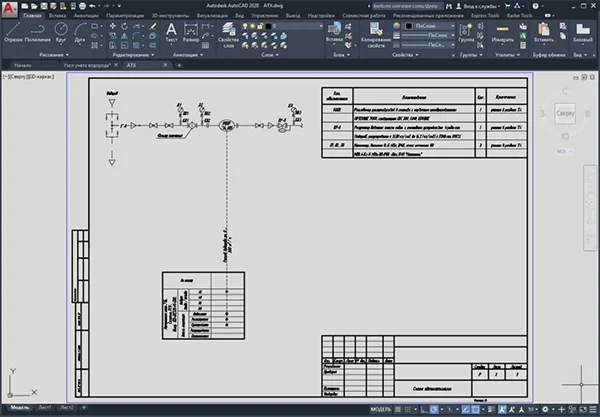600x417 pixels.
Task: Click the Open file icon in quick access toolbar
Action: [x=34, y=6]
